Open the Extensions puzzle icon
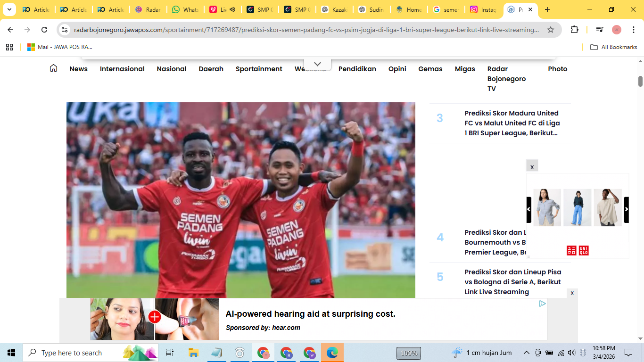This screenshot has width=644, height=362. tap(574, 30)
